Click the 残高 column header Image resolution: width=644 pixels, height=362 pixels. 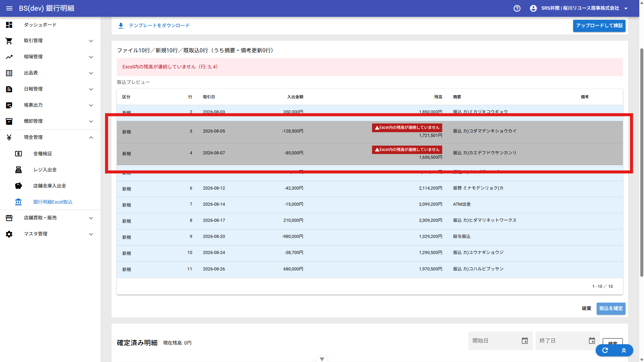pyautogui.click(x=438, y=97)
